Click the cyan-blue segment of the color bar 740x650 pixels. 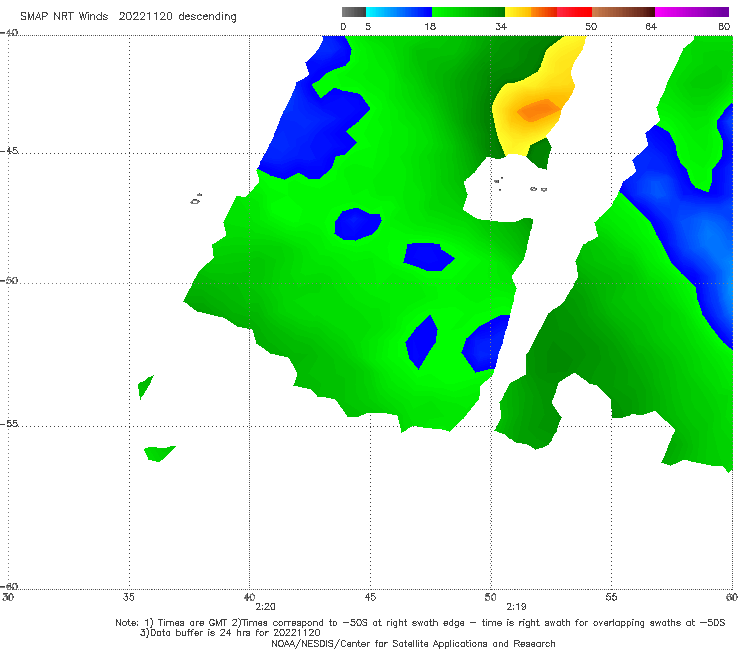coord(399,12)
